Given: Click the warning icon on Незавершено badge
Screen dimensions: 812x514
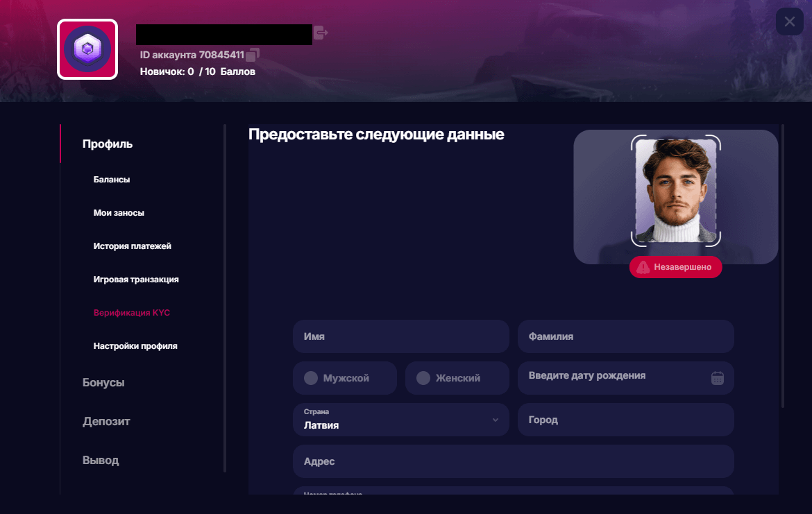Looking at the screenshot, I should (643, 267).
